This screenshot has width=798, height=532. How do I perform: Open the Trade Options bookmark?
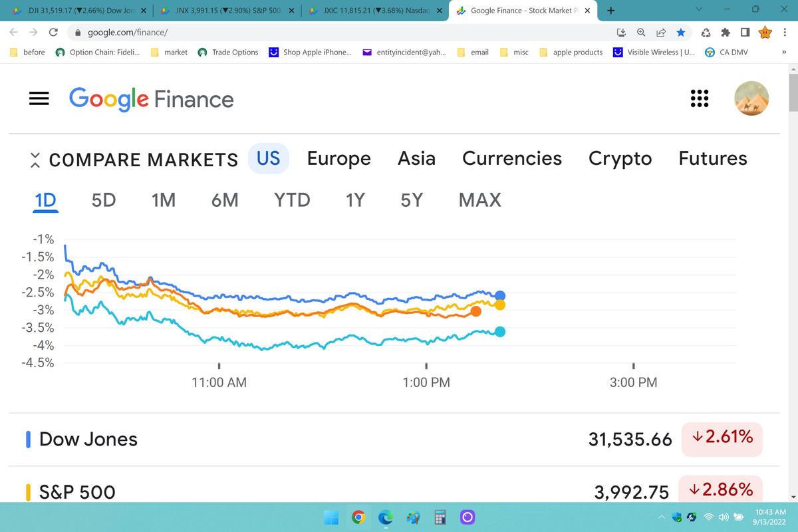[228, 52]
